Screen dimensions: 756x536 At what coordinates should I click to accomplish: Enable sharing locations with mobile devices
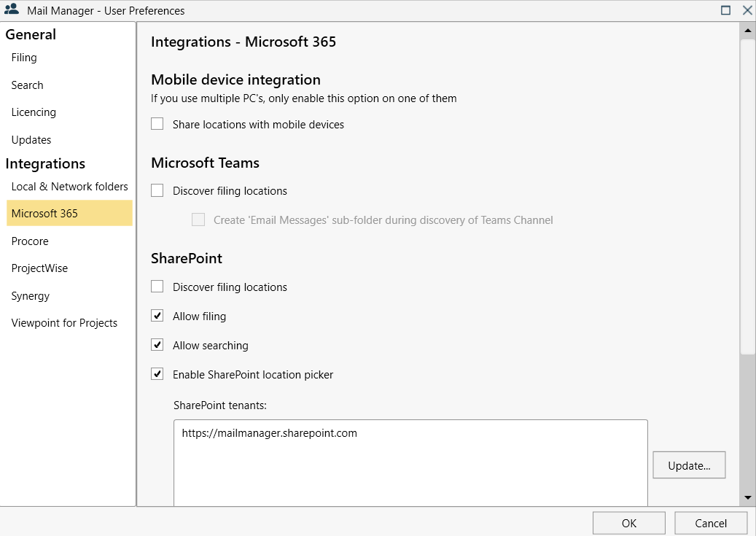coord(157,124)
